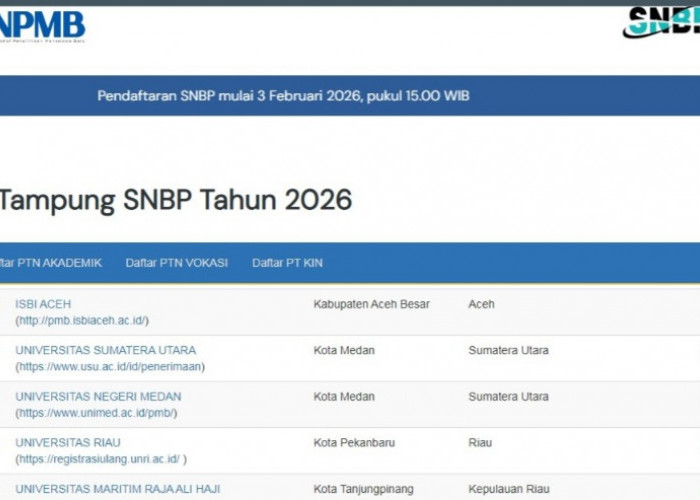The height and width of the screenshot is (500, 700).
Task: Follow the usu.ac.id penerimaan link
Action: click(110, 367)
